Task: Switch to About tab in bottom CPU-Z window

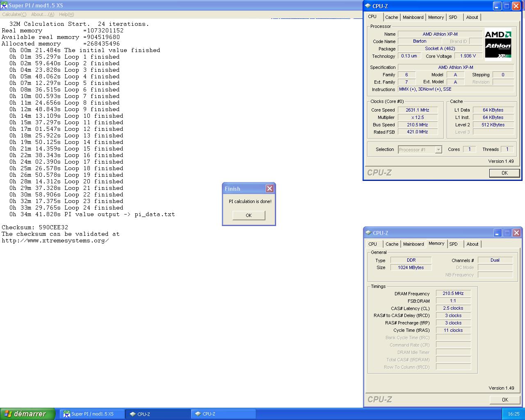Action: click(472, 244)
